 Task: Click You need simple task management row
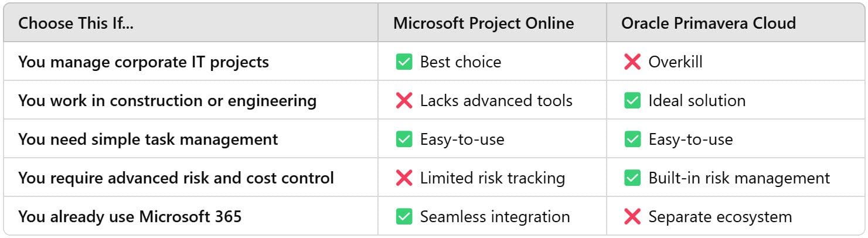(434, 139)
